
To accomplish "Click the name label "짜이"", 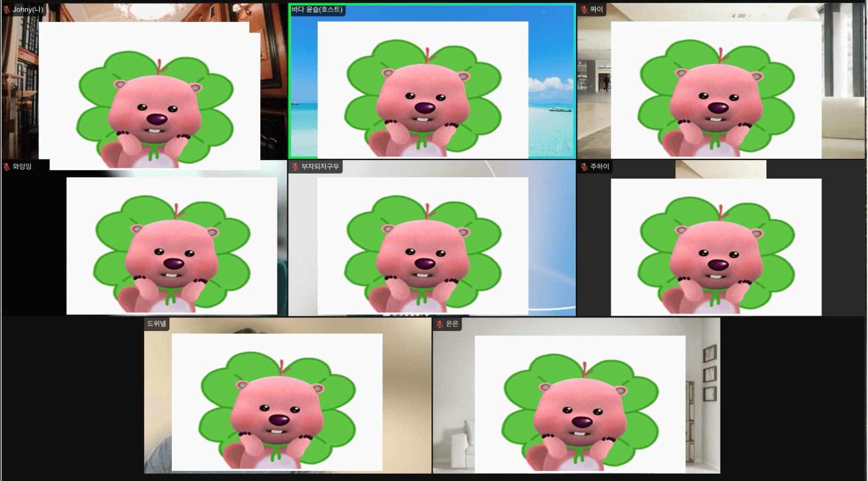I will coord(597,10).
